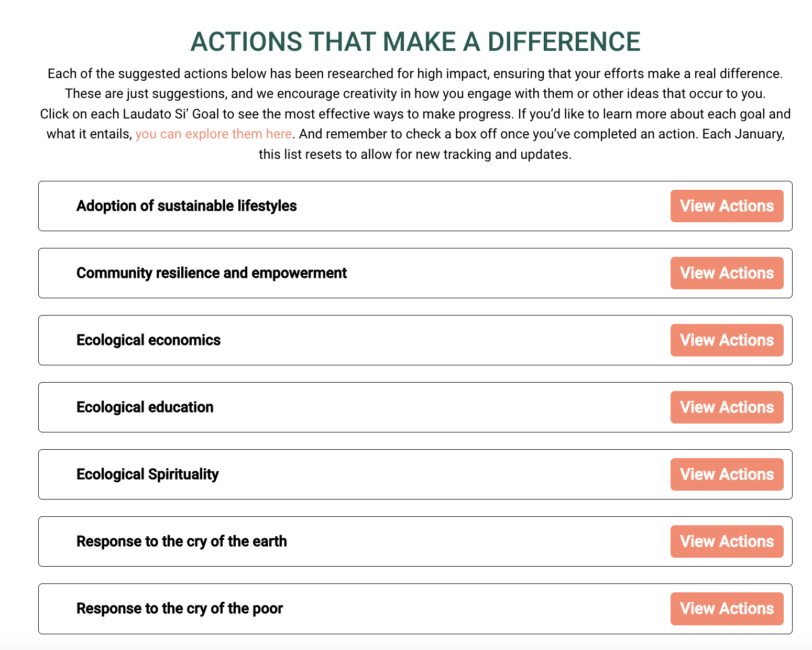
Task: Expand the "Response to the cry of the earth" title
Action: coord(181,541)
